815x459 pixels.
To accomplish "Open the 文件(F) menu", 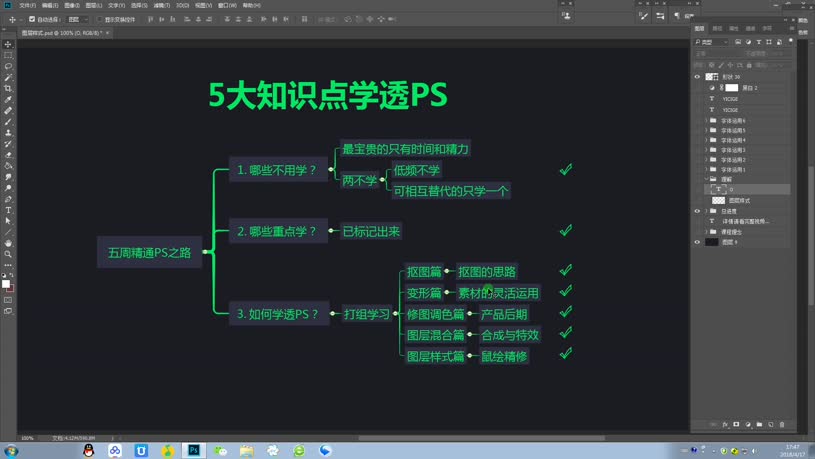I will [x=28, y=5].
